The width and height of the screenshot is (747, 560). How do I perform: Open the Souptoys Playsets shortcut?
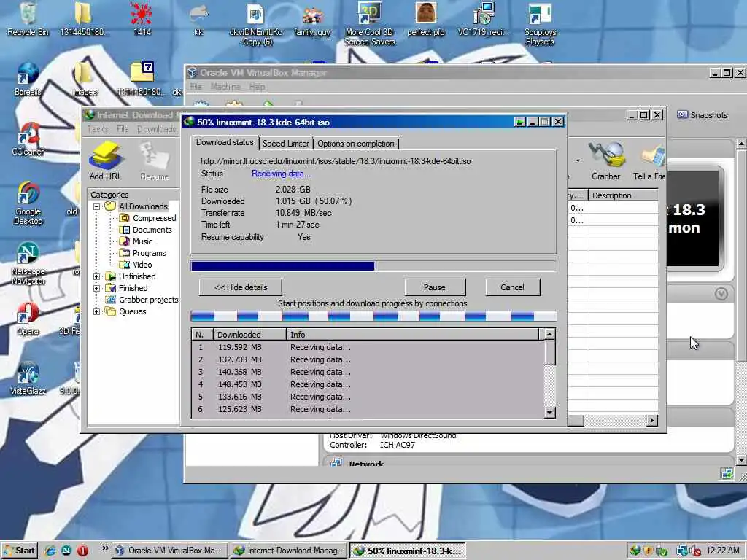click(540, 24)
